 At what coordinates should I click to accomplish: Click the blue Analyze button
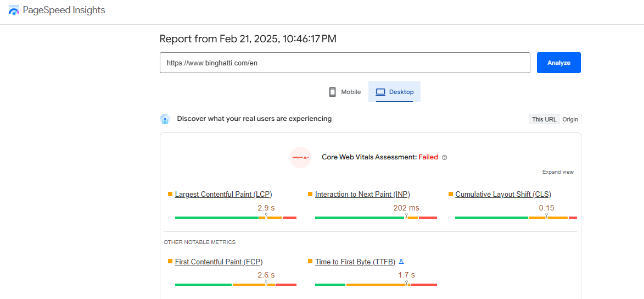click(x=558, y=63)
